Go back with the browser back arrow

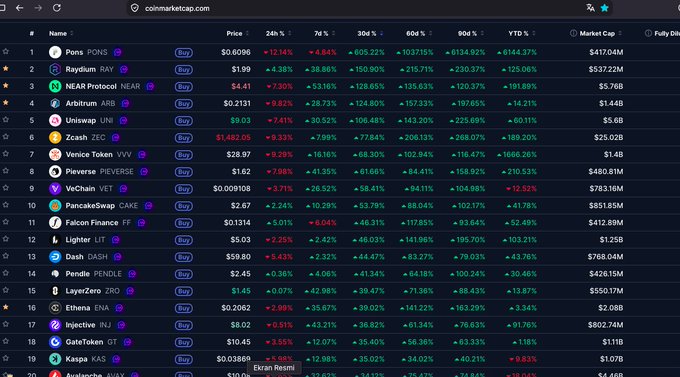coord(20,8)
